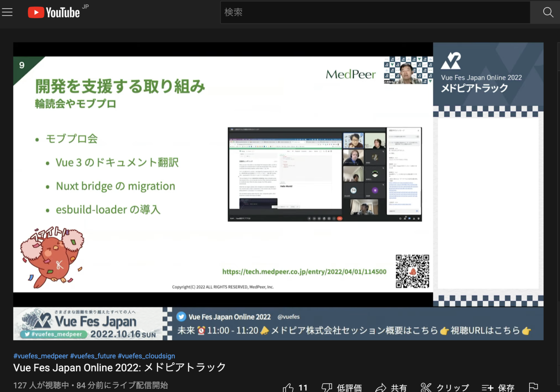Click the #vuefes_medpeer badge in the banner
Screen dimensions: 560x392
[x=53, y=334]
